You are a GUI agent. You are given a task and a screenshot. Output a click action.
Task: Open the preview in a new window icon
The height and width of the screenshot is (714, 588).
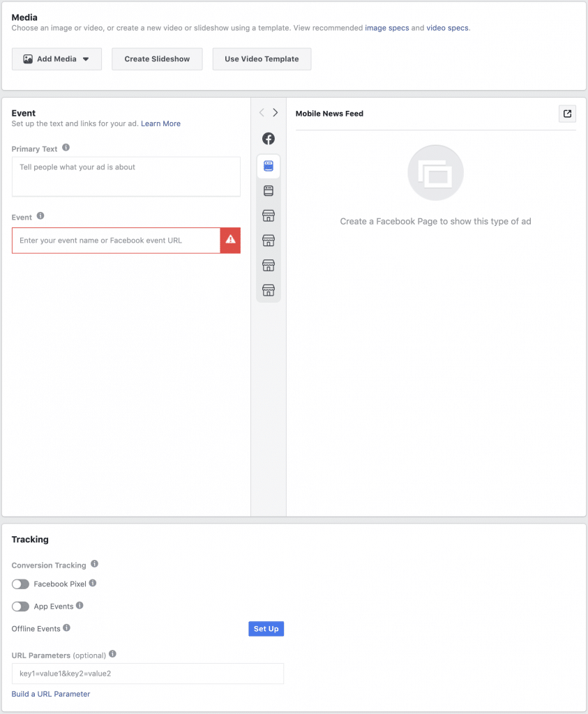tap(567, 114)
